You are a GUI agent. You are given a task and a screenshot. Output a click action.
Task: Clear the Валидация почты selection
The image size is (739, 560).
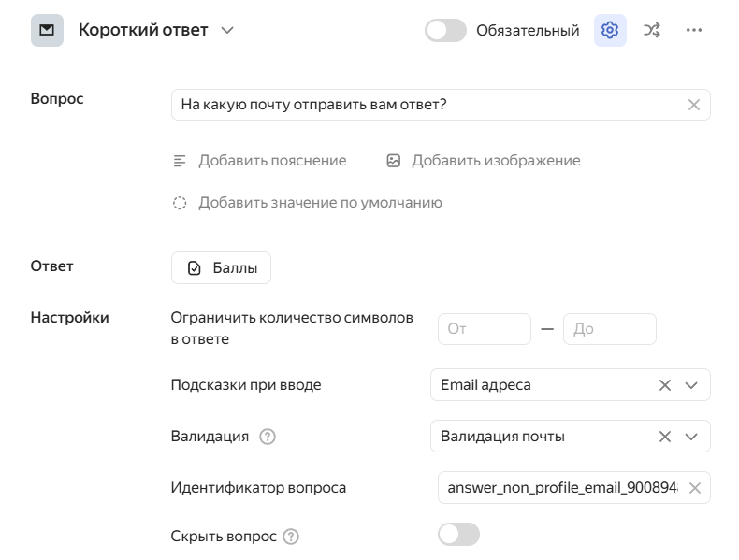[x=664, y=436]
